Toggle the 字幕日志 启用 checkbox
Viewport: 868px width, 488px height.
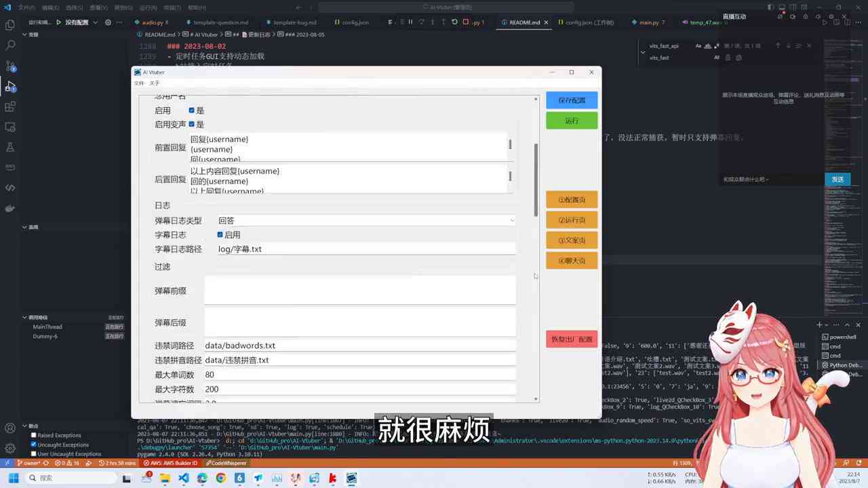(x=220, y=235)
